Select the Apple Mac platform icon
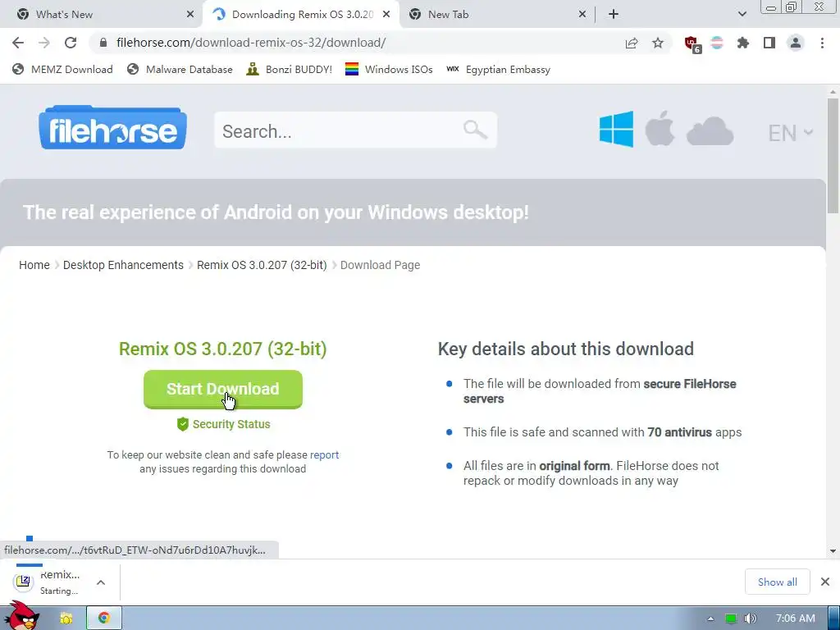The image size is (840, 630). coord(660,129)
